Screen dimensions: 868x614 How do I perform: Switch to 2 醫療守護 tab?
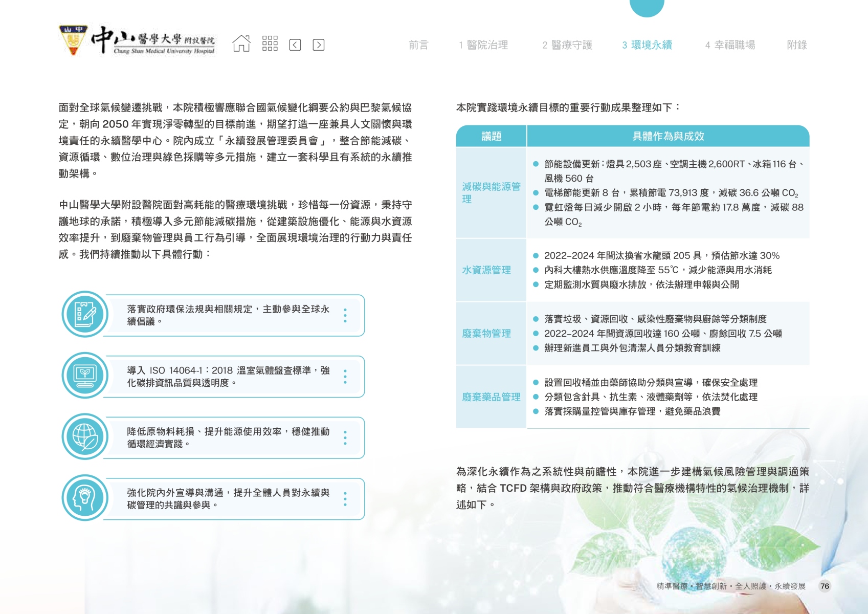coord(567,45)
